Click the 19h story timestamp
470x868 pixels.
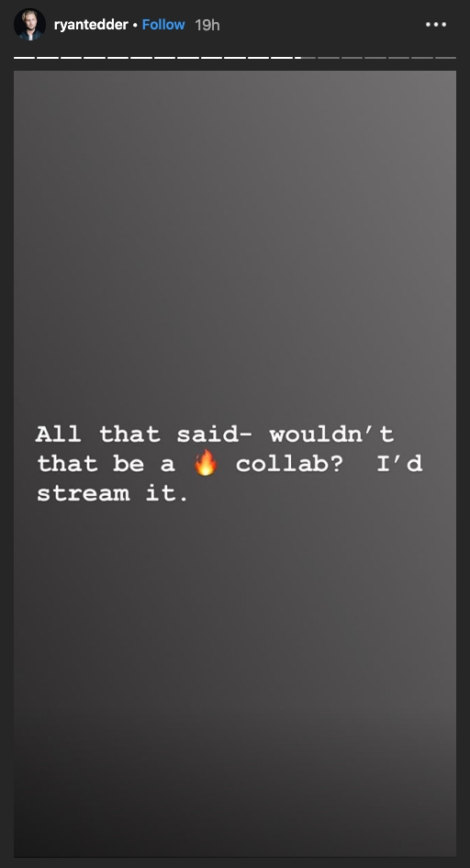pyautogui.click(x=207, y=25)
